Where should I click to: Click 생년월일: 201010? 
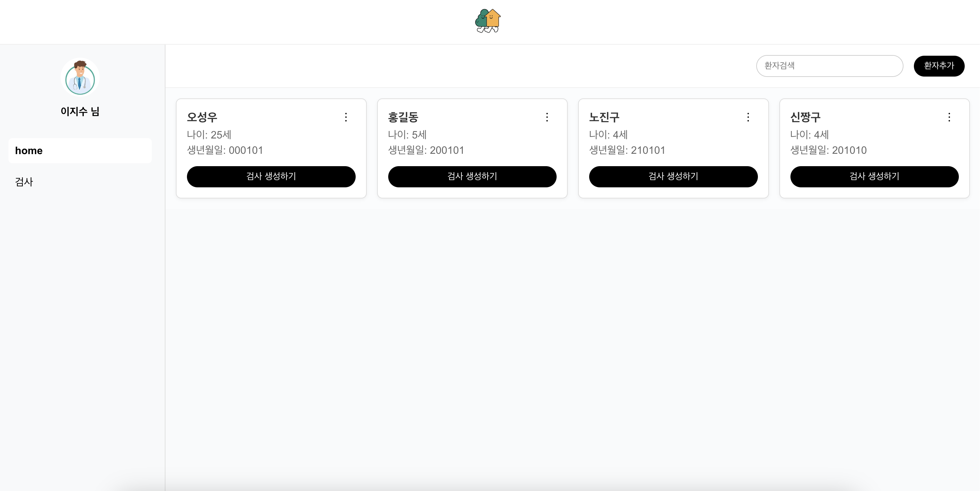pyautogui.click(x=828, y=150)
